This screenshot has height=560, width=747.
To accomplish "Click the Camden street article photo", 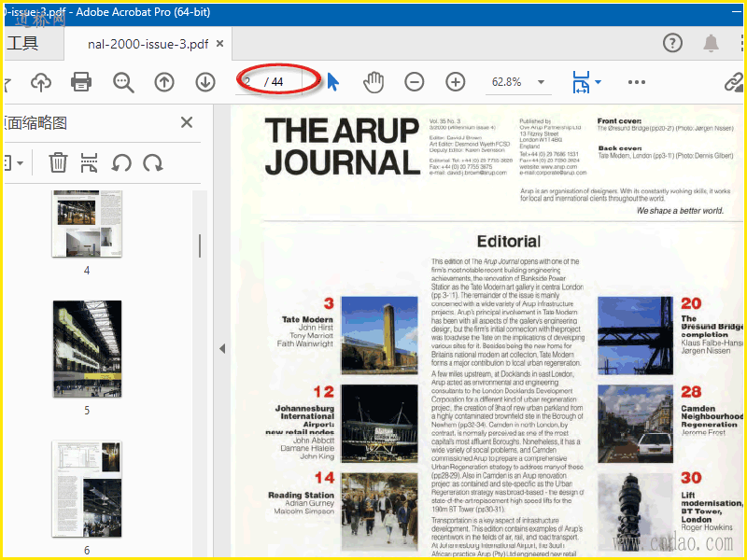I will pos(636,424).
